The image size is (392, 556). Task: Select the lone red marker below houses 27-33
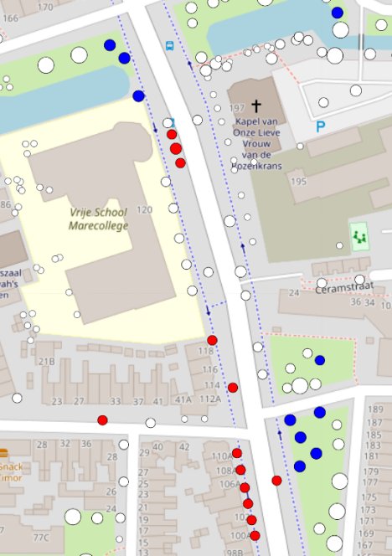click(102, 420)
